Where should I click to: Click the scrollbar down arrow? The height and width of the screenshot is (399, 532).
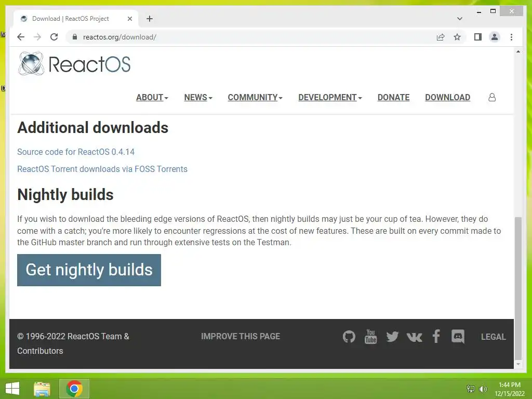click(x=518, y=364)
